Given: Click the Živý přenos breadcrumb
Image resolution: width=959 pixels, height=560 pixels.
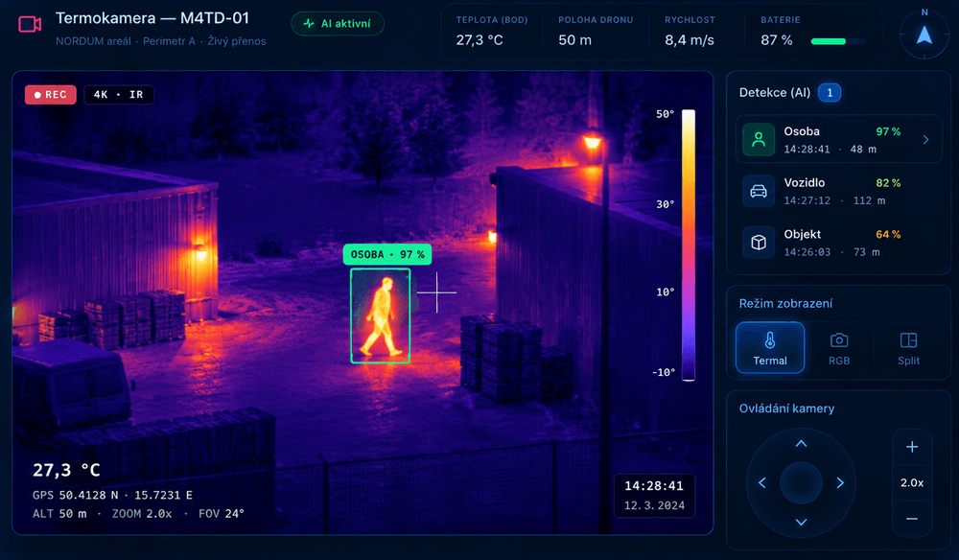Looking at the screenshot, I should 237,41.
